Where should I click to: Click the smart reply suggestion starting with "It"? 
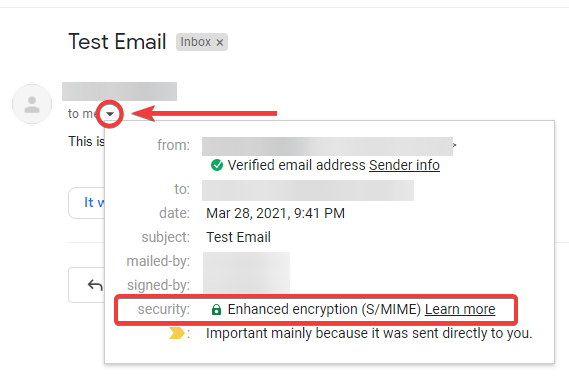coord(87,203)
